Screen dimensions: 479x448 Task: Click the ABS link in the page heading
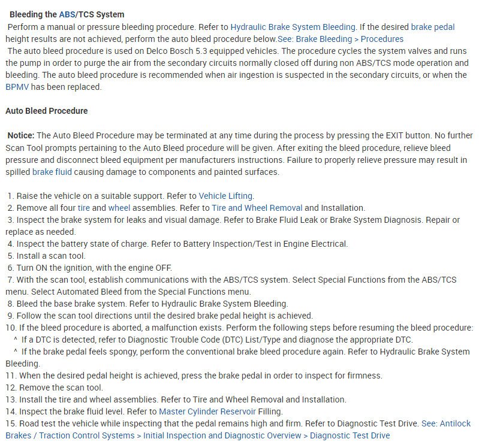[67, 14]
